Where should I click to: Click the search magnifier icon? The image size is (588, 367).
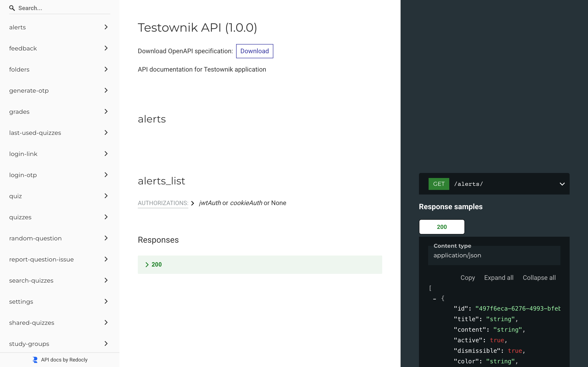pyautogui.click(x=12, y=8)
